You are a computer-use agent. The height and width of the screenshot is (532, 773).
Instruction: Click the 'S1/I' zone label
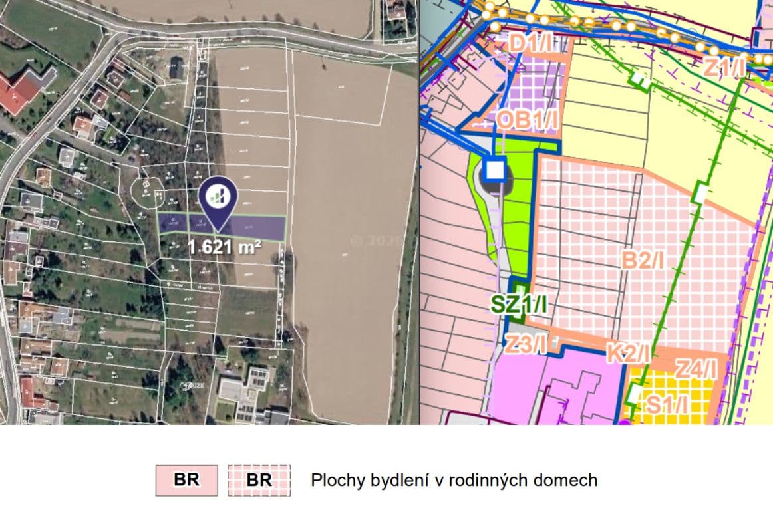667,406
